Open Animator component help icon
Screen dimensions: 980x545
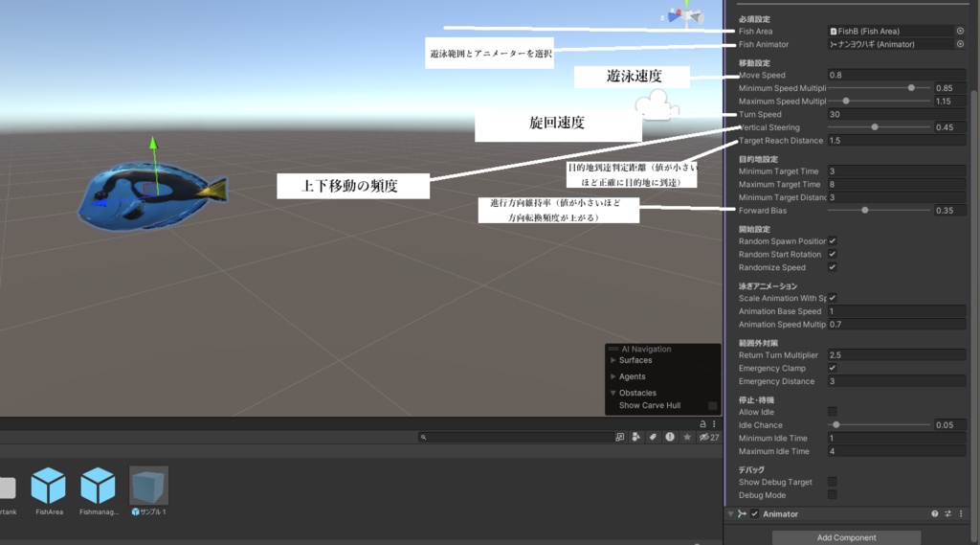pos(934,513)
